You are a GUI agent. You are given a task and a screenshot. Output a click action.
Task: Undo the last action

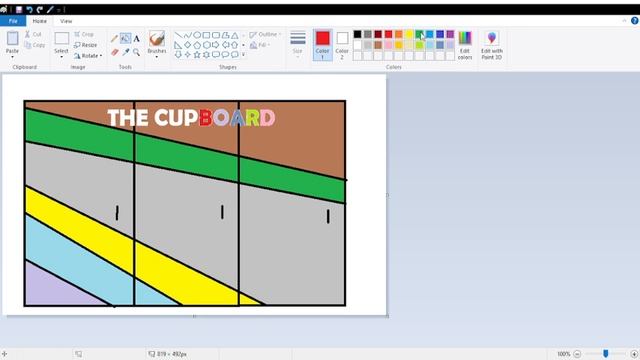(29, 9)
